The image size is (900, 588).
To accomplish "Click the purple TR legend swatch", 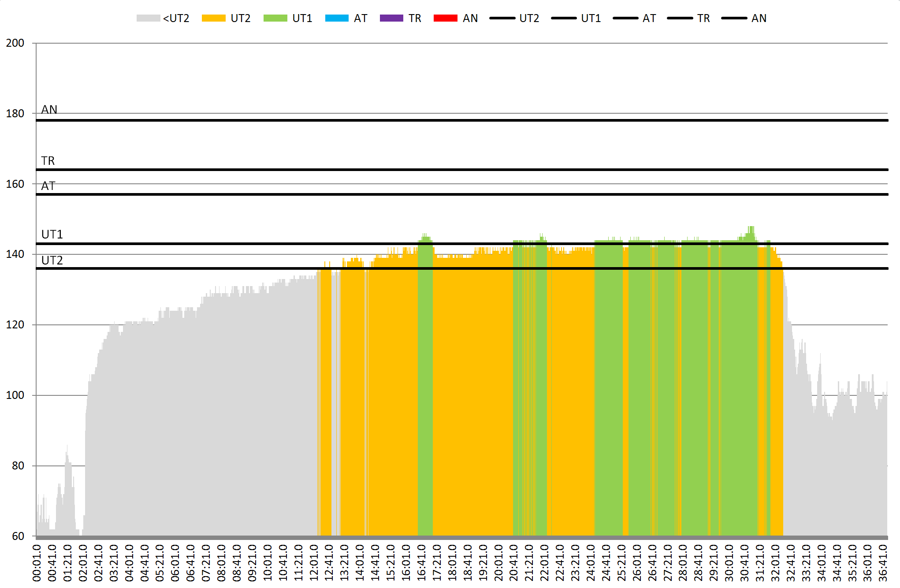I will tap(391, 18).
